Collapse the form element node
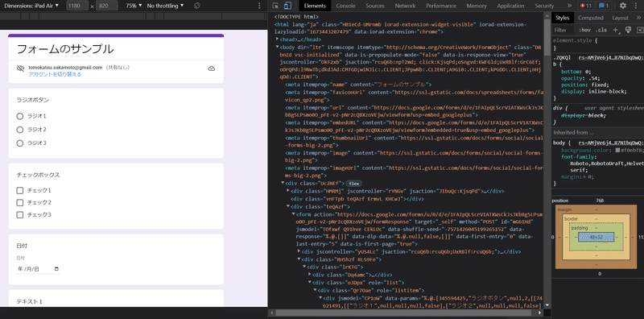Screen dimensions: 644x319 pyautogui.click(x=293, y=214)
